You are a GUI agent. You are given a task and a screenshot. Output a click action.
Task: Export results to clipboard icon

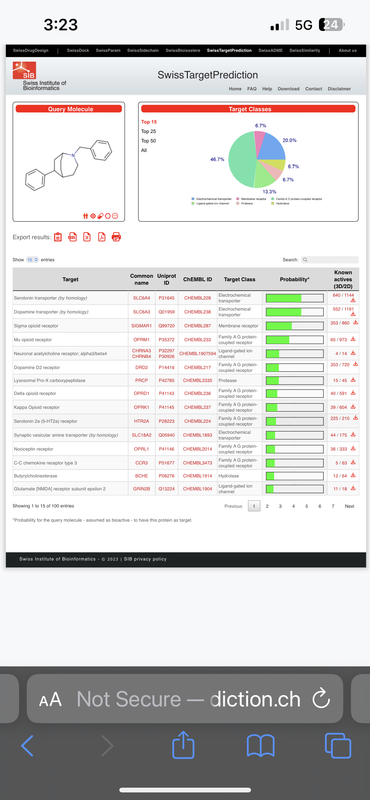(x=58, y=237)
